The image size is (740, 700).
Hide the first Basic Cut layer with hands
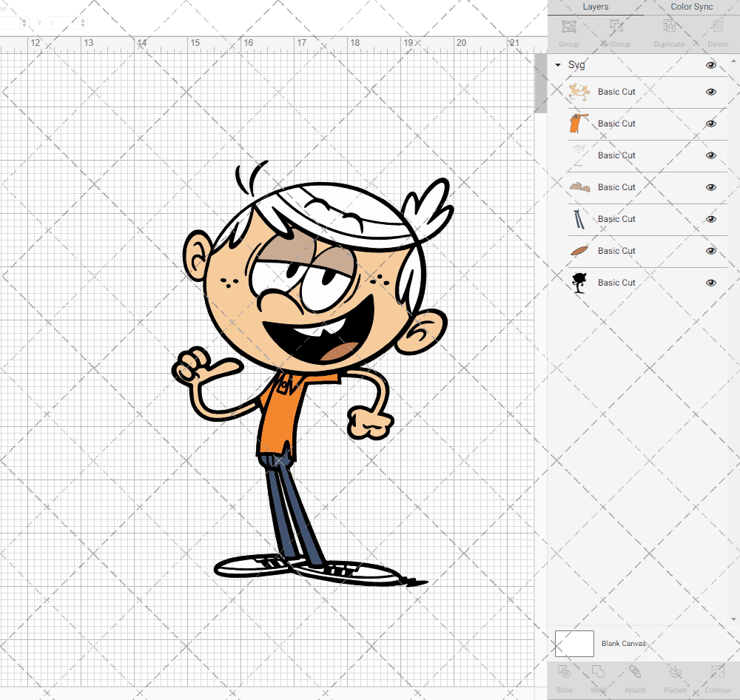(710, 92)
